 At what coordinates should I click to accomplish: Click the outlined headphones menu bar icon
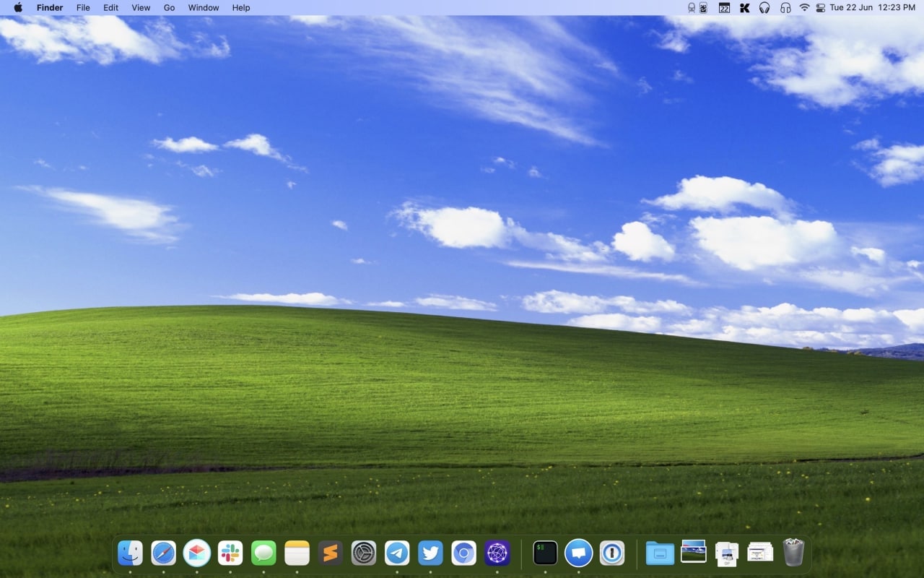coord(785,8)
